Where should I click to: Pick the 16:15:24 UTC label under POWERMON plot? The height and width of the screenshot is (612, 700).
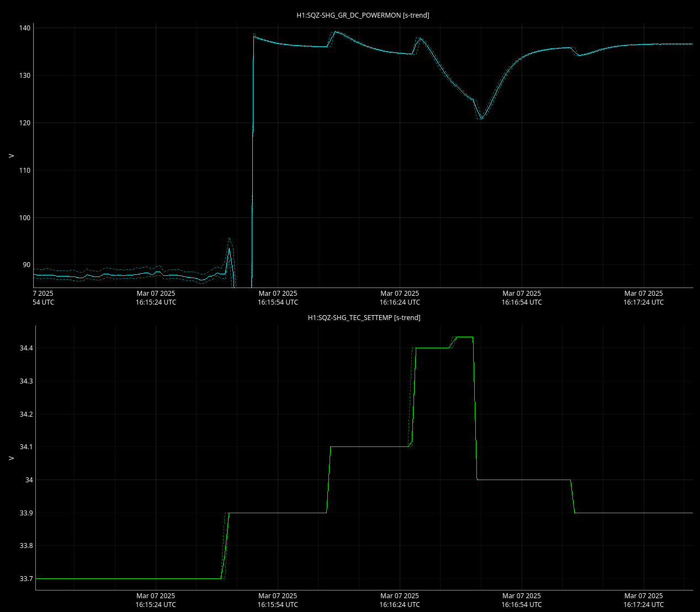point(156,302)
